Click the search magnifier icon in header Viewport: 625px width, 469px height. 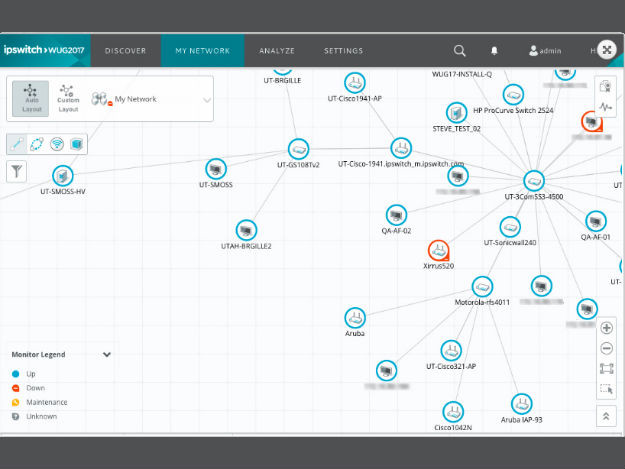(460, 50)
